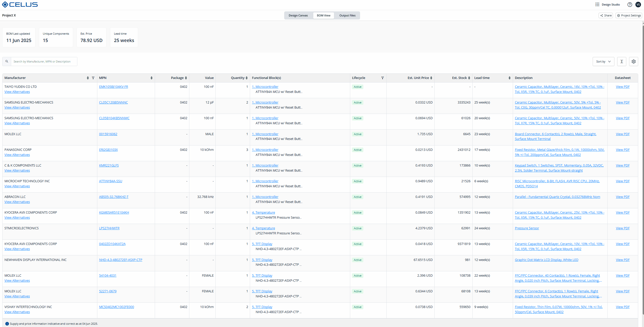Open the Sort by dropdown
644x327 pixels.
[603, 62]
